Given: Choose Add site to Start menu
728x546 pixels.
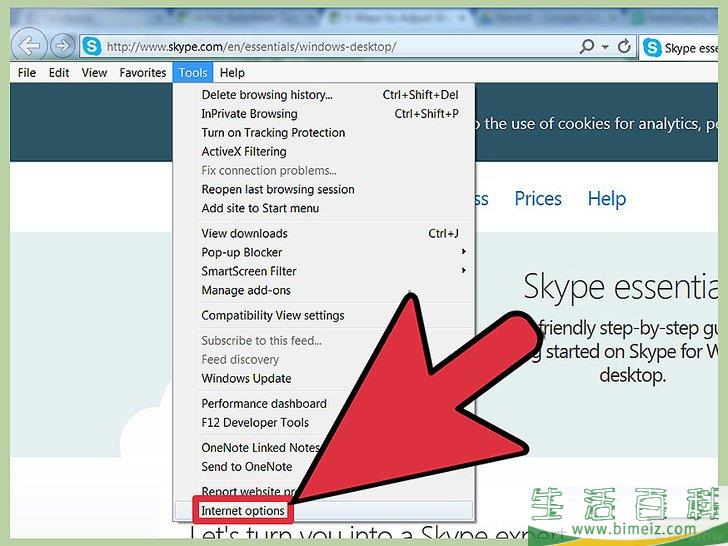Looking at the screenshot, I should coord(325,208).
